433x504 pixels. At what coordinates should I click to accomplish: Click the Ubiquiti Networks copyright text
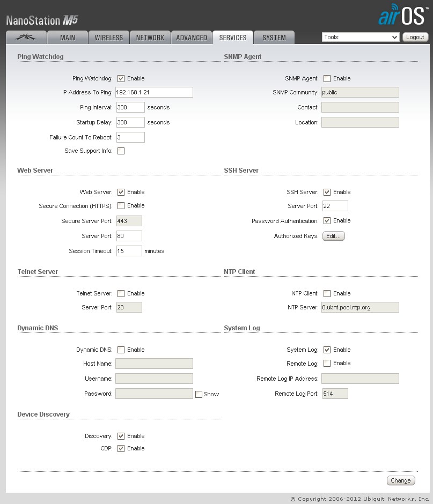tap(360, 499)
